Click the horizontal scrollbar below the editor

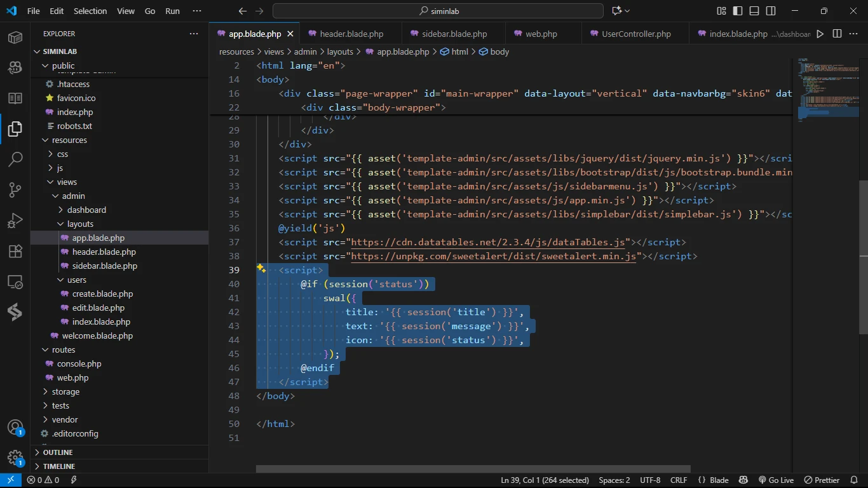pyautogui.click(x=473, y=469)
